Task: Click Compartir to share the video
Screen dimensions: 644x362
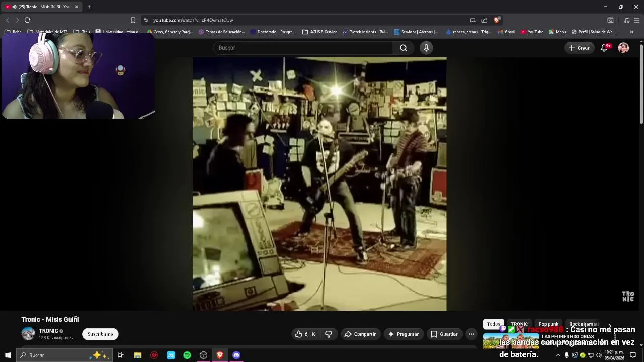Action: [x=360, y=334]
